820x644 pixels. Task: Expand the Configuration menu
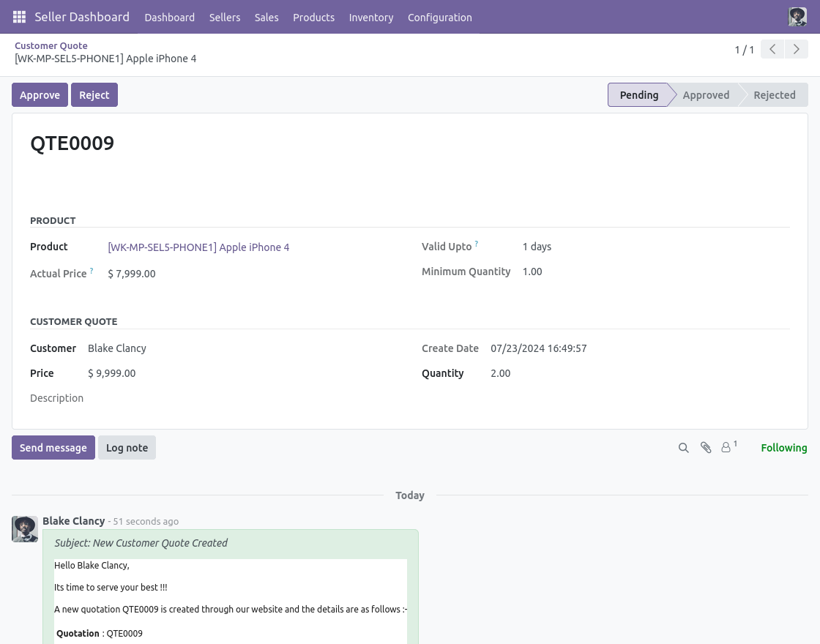pyautogui.click(x=439, y=18)
